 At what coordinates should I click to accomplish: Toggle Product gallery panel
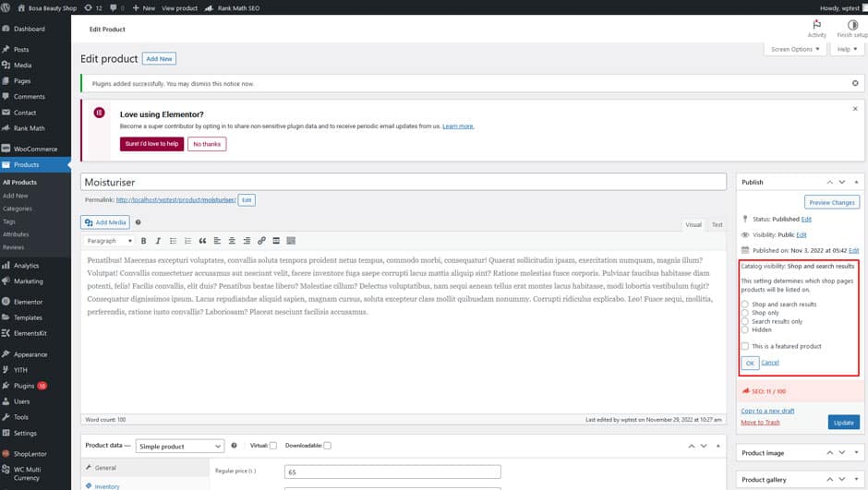tap(856, 479)
